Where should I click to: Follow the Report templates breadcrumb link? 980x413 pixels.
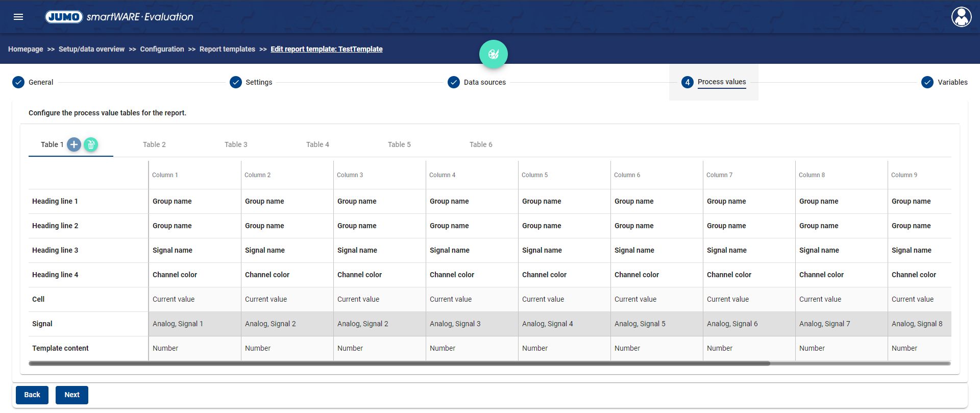(227, 49)
